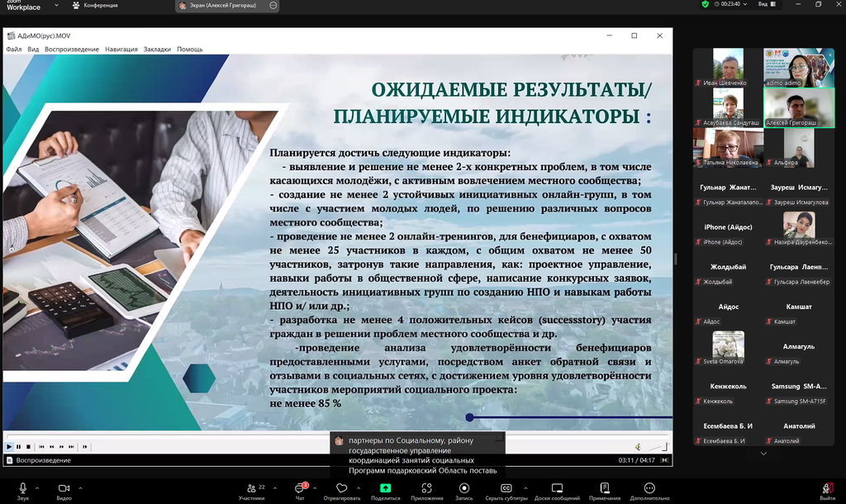
Task: Mute or unmute microphone via Звук
Action: pos(22,490)
